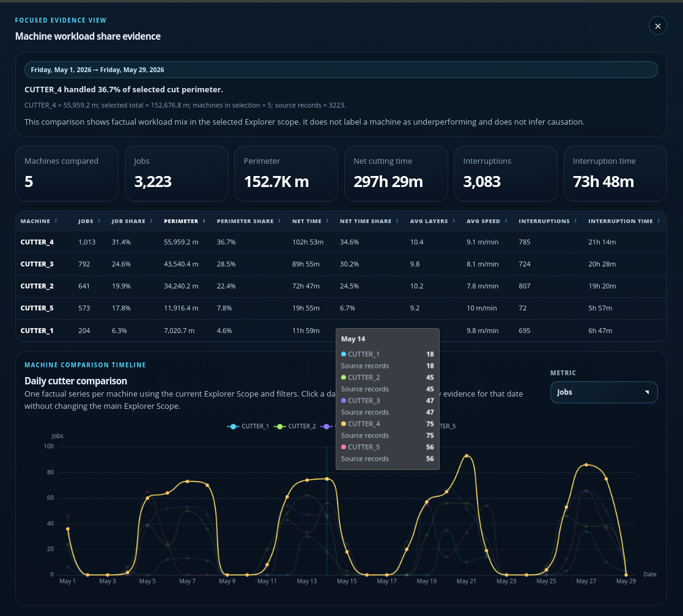Click the CUTTER_4 point on May 1
Screen dimensions: 683x616
pos(68,529)
